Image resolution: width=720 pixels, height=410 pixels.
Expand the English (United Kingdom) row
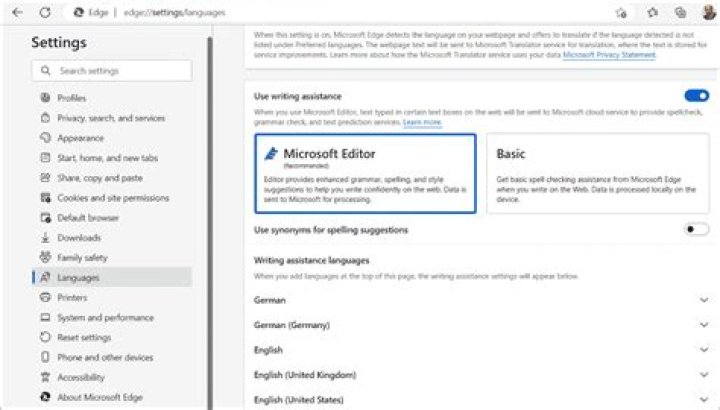pyautogui.click(x=704, y=374)
